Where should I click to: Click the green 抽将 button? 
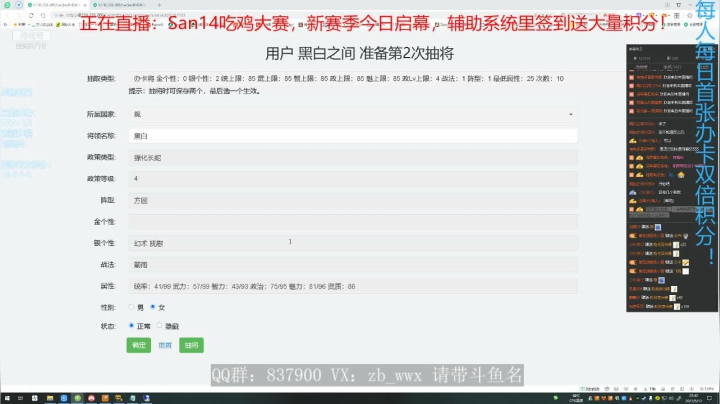click(191, 345)
